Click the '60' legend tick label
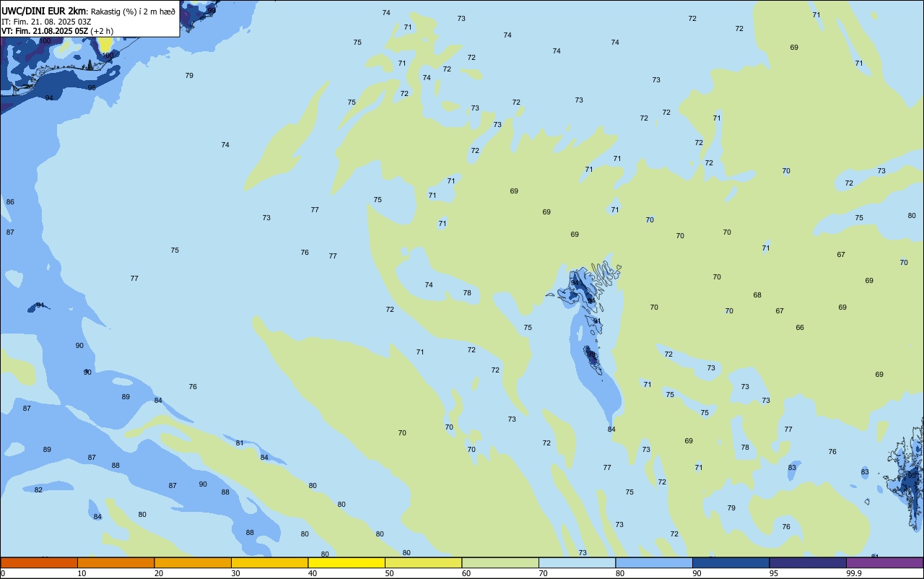The image size is (924, 579). point(466,573)
